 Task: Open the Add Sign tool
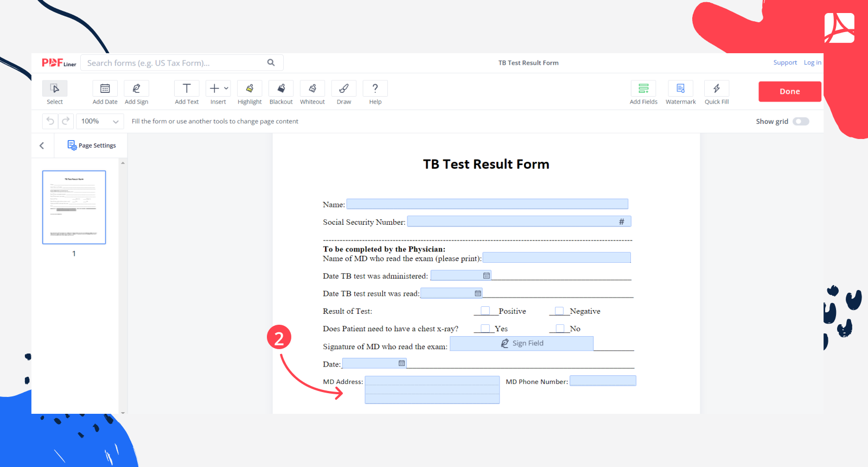pos(136,89)
